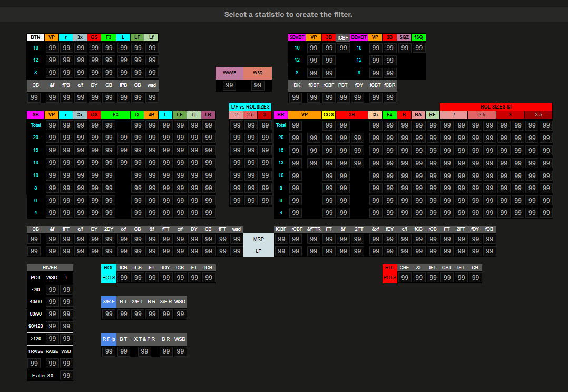Select BB COS stat in Total row
Viewport: 568px width, 392px height.
[x=328, y=125]
